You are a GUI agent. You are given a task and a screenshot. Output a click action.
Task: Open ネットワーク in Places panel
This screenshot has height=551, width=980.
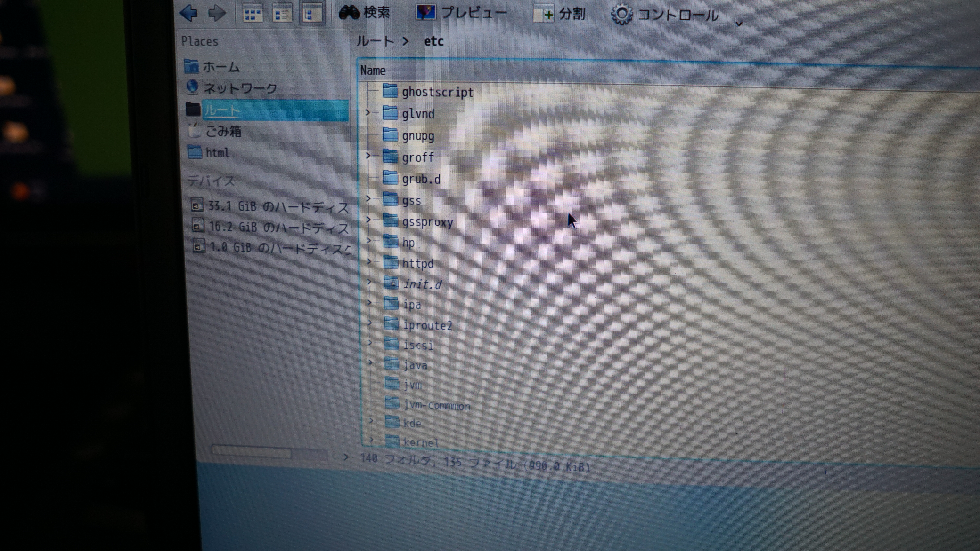pos(231,88)
